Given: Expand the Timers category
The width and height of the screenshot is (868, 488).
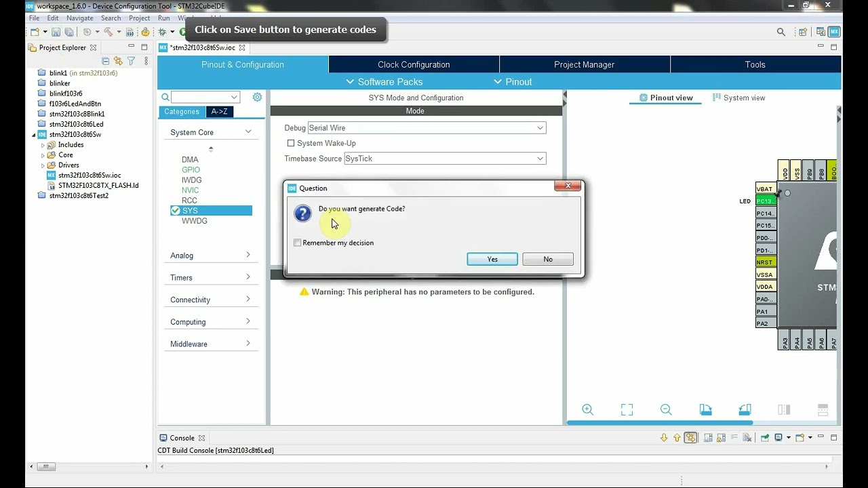Looking at the screenshot, I should 210,277.
